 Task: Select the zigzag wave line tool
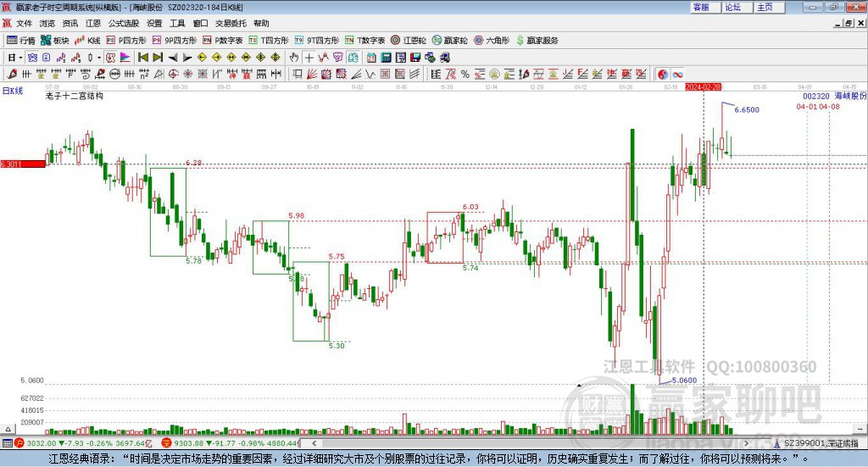click(x=370, y=74)
